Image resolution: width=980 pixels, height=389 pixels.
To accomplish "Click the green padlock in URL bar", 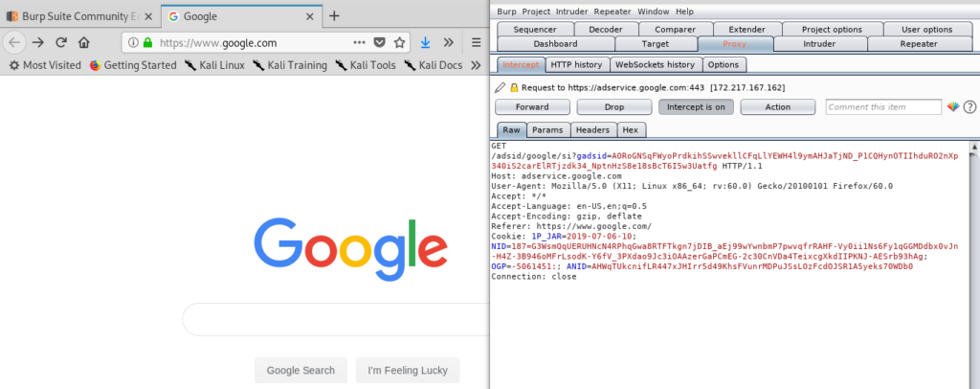I will [147, 42].
